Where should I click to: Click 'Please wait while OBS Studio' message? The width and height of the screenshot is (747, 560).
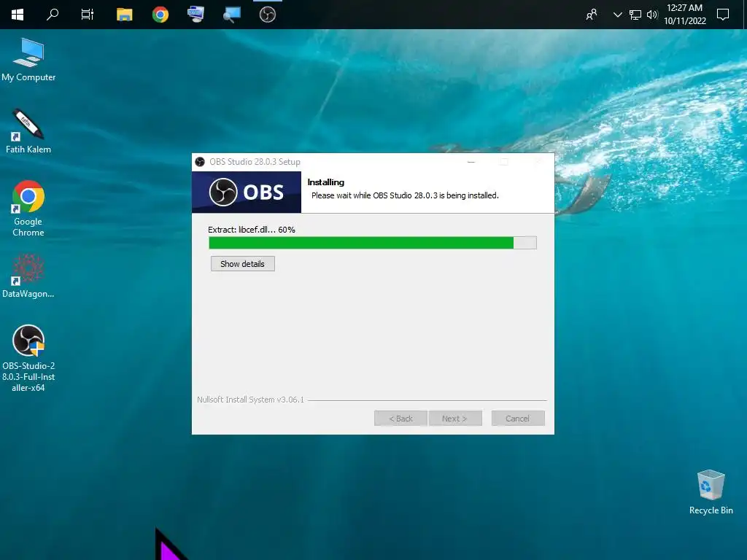pos(405,195)
